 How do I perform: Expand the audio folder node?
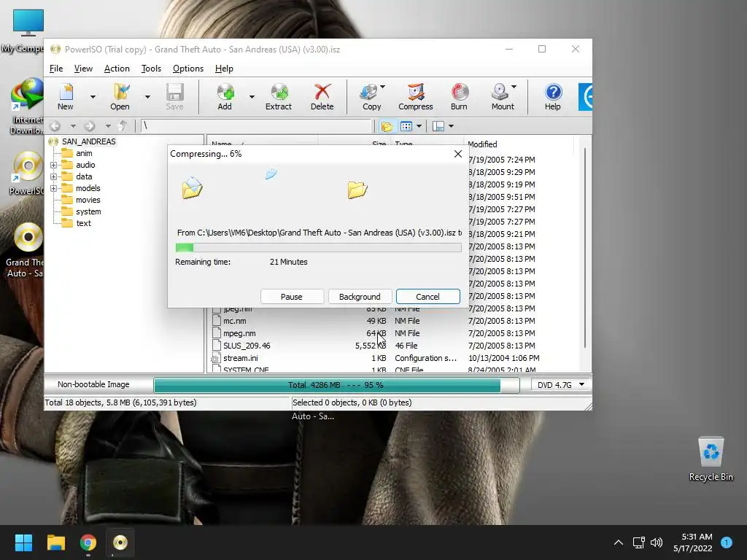pos(53,166)
